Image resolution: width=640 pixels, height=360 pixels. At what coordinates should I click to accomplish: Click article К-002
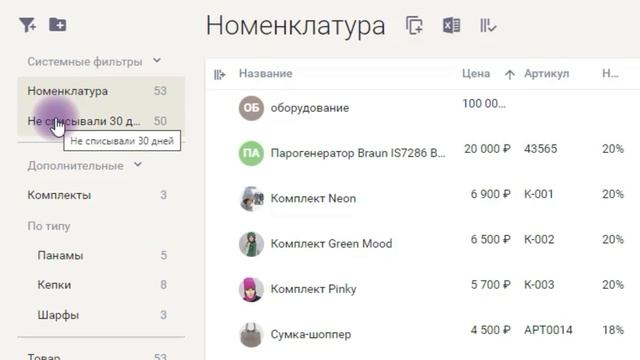click(x=539, y=239)
